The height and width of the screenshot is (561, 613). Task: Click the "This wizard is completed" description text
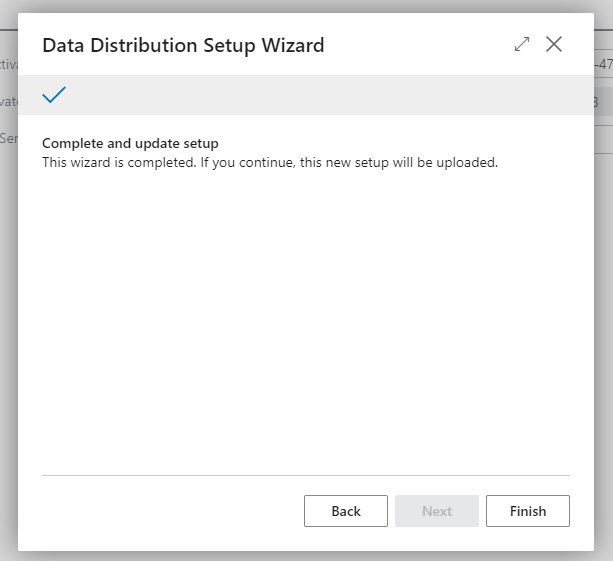point(270,162)
